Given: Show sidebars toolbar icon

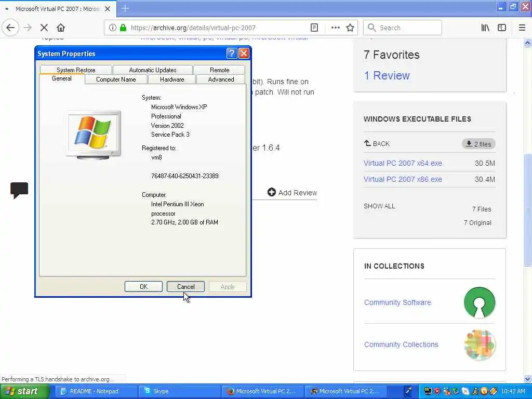Looking at the screenshot, I should click(x=502, y=28).
